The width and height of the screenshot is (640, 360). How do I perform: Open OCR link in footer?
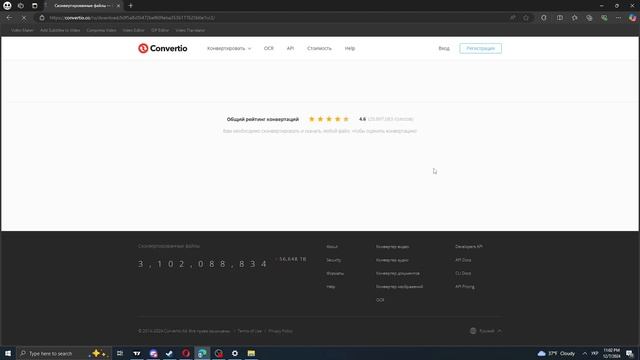tap(380, 300)
